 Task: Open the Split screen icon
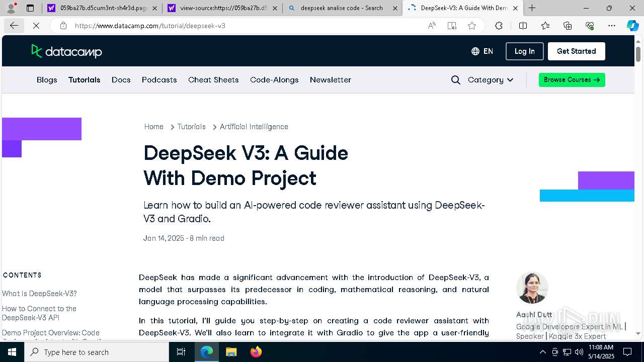tap(523, 26)
